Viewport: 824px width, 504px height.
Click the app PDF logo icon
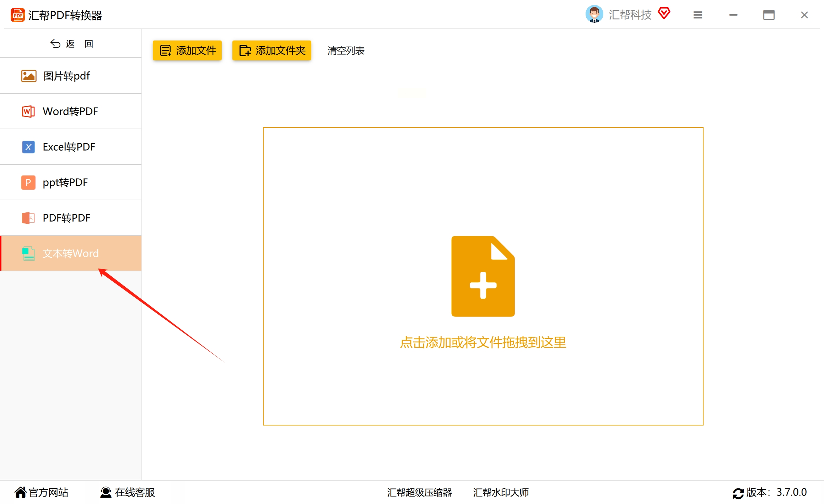[x=17, y=15]
